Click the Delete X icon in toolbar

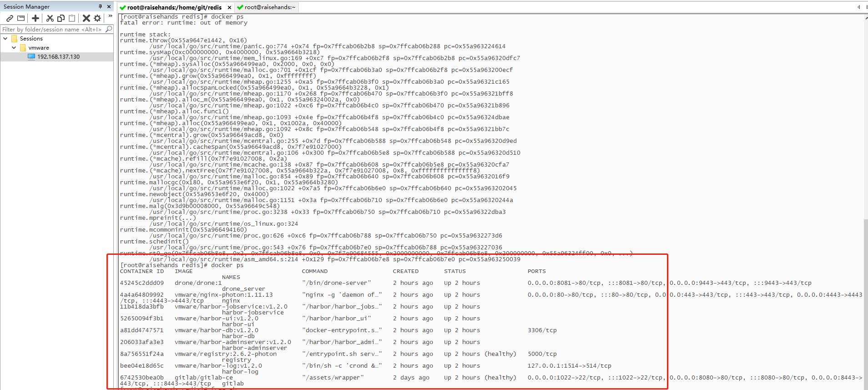86,18
